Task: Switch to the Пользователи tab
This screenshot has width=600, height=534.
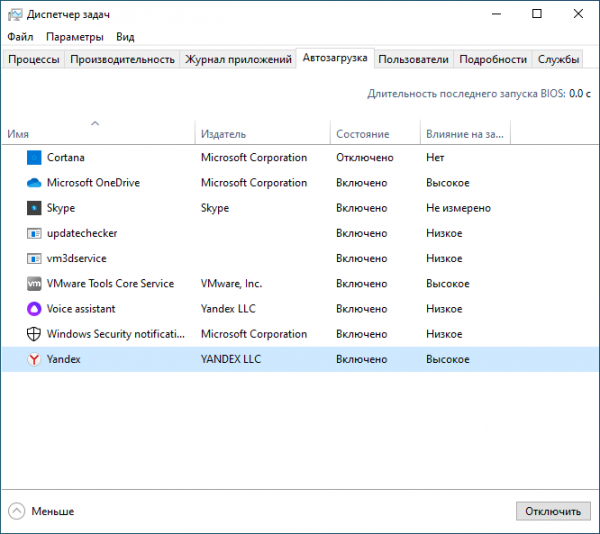Action: [x=413, y=59]
